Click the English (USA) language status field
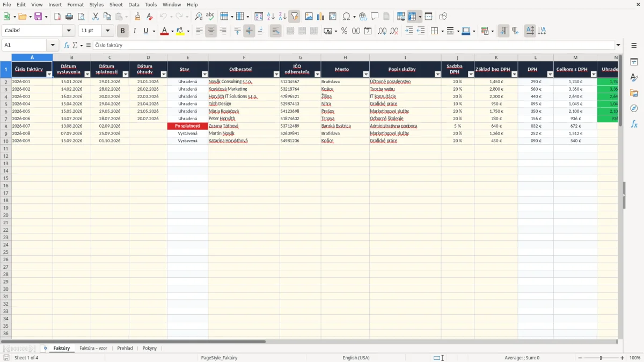644x362 pixels. point(356,358)
